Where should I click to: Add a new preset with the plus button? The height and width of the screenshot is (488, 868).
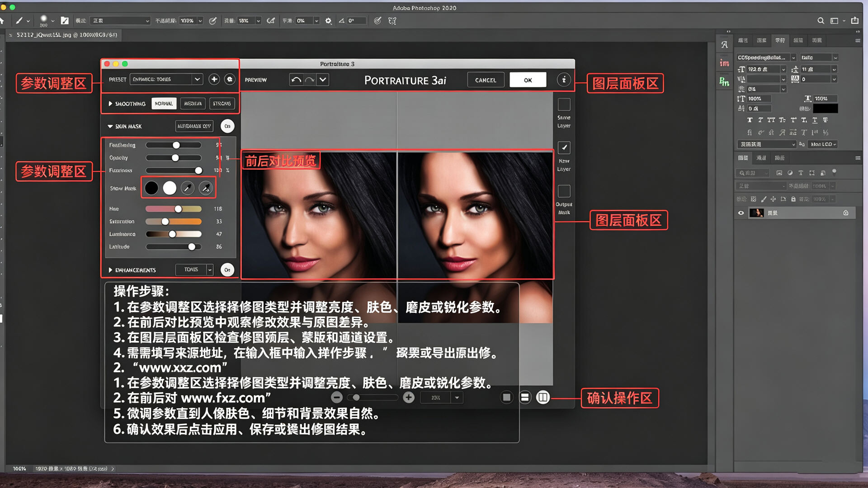(214, 79)
